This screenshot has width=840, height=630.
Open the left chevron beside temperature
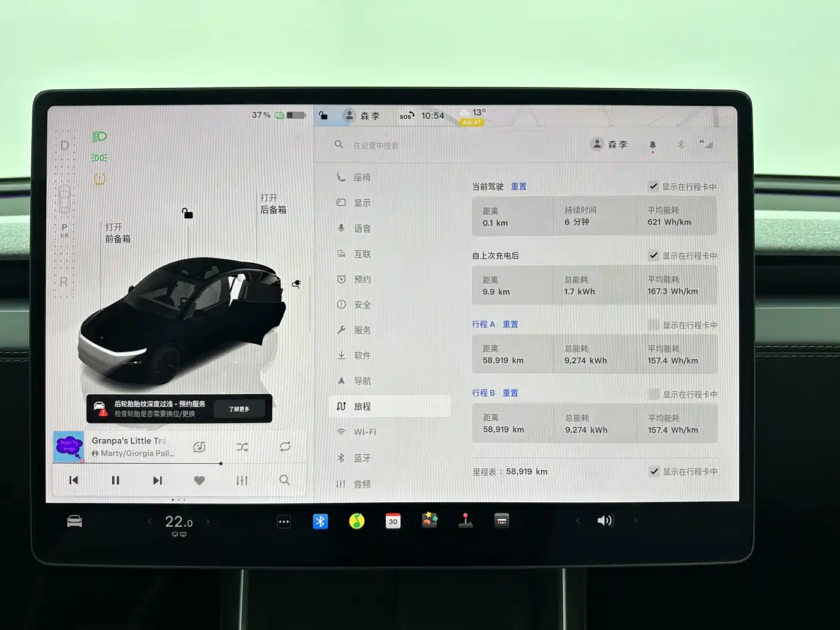[x=149, y=521]
